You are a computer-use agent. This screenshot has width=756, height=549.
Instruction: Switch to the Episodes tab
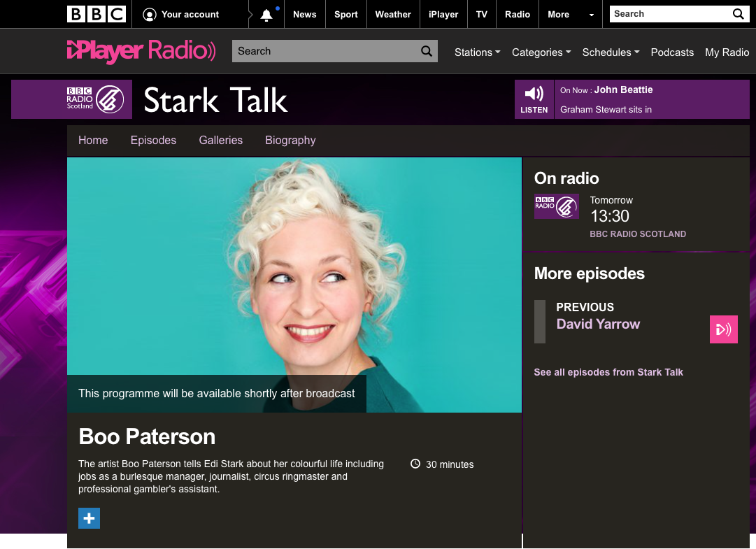point(153,141)
